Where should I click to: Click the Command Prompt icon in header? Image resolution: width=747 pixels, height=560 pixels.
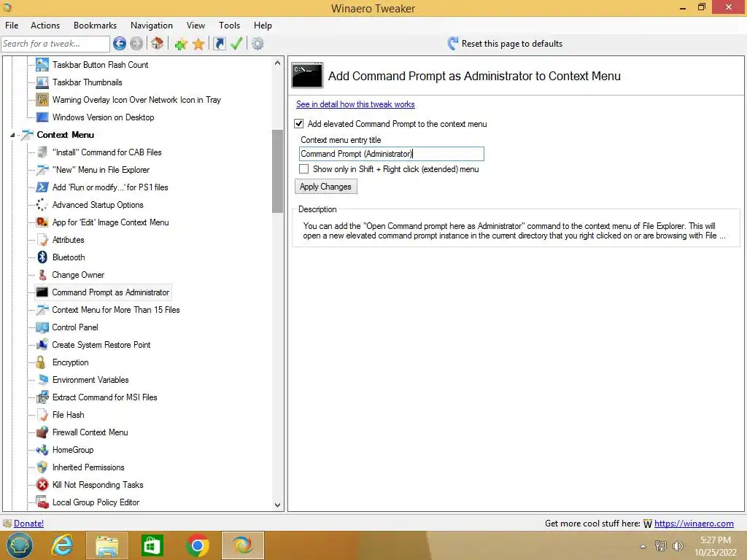click(307, 75)
